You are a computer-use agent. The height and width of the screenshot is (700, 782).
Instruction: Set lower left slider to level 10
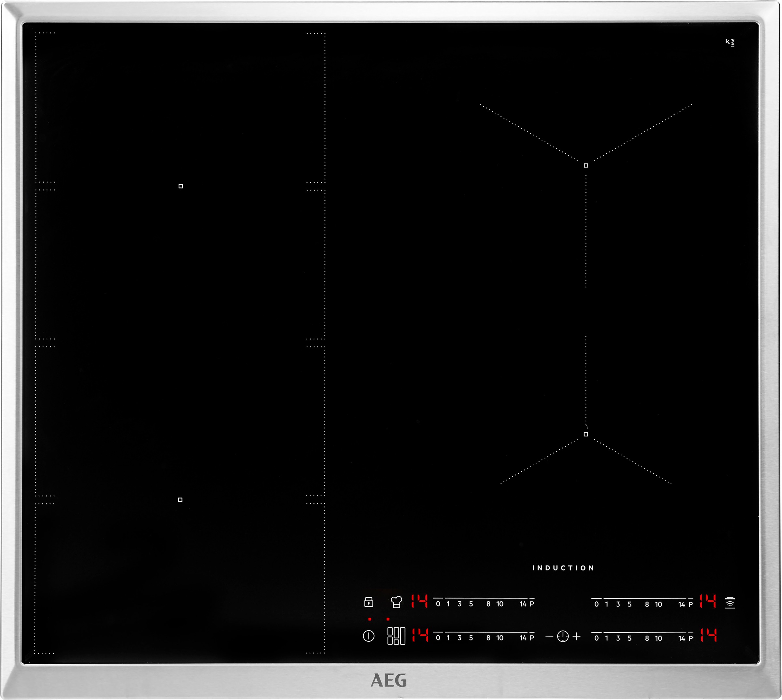tap(500, 638)
